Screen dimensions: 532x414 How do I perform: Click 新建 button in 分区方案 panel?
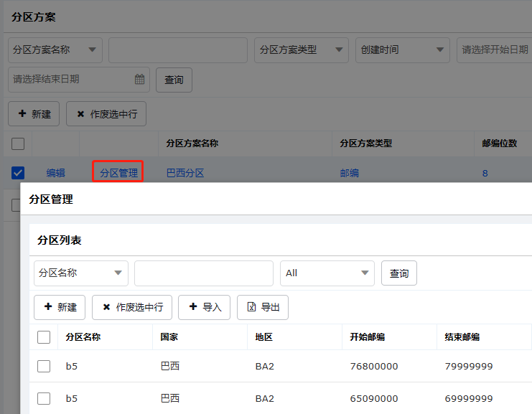[x=34, y=114]
